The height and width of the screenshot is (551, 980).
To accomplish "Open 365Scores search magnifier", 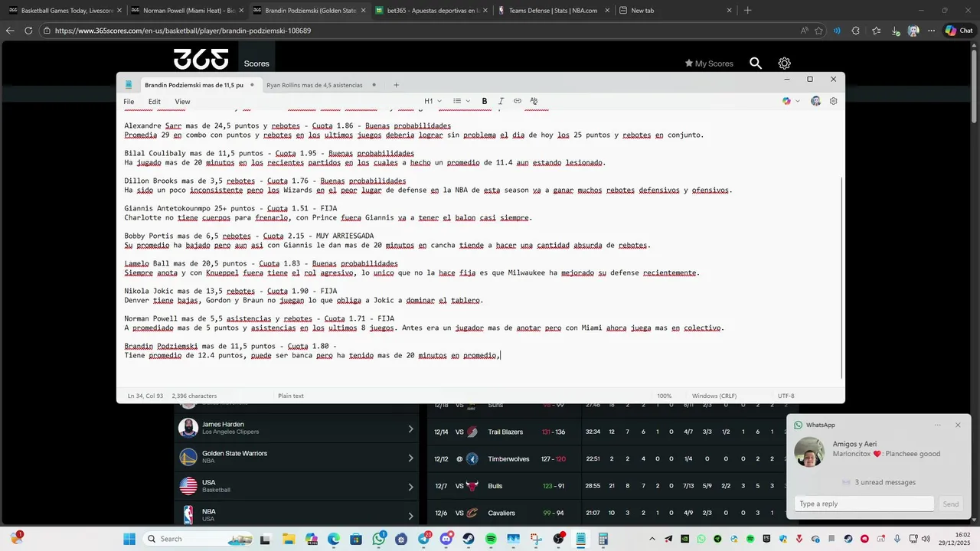I will coord(756,64).
